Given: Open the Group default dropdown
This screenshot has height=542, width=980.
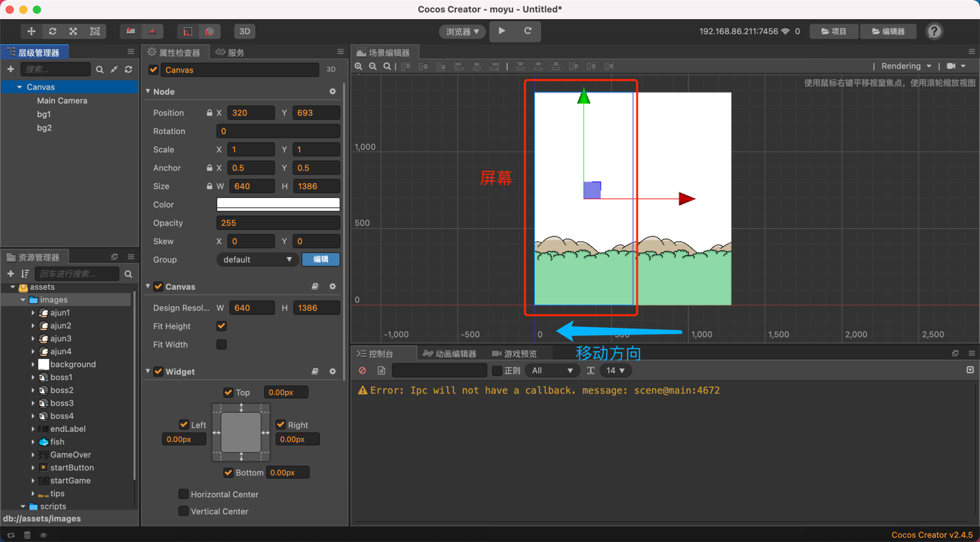Looking at the screenshot, I should point(257,260).
